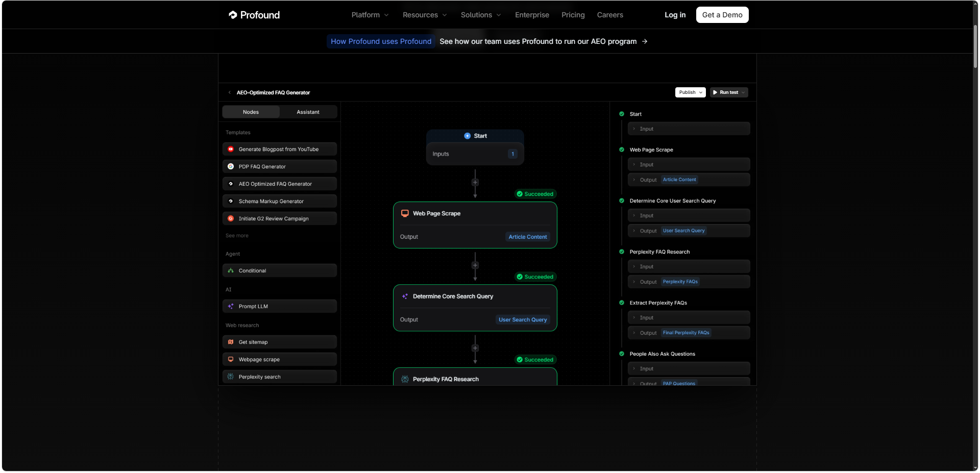Expand the Output row showing User Search Query
The height and width of the screenshot is (473, 980).
pyautogui.click(x=689, y=231)
